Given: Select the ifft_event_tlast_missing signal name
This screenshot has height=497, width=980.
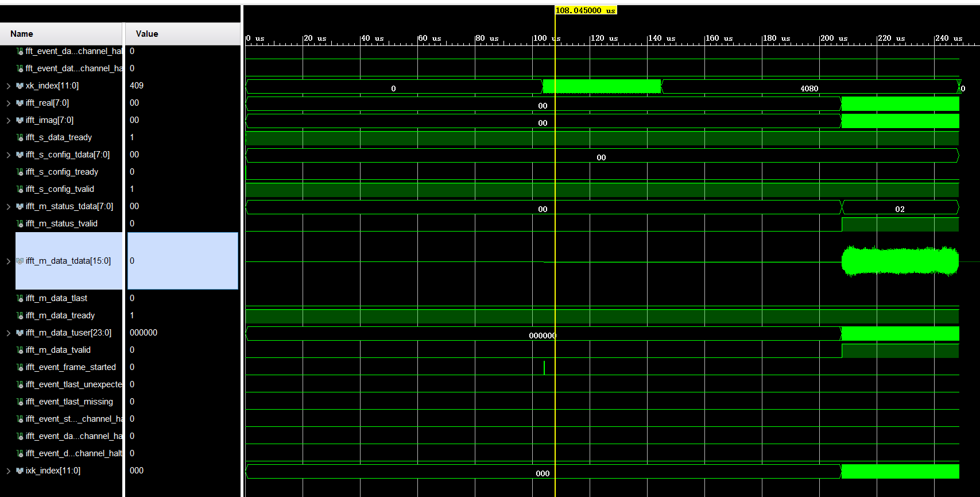Looking at the screenshot, I should 69,402.
